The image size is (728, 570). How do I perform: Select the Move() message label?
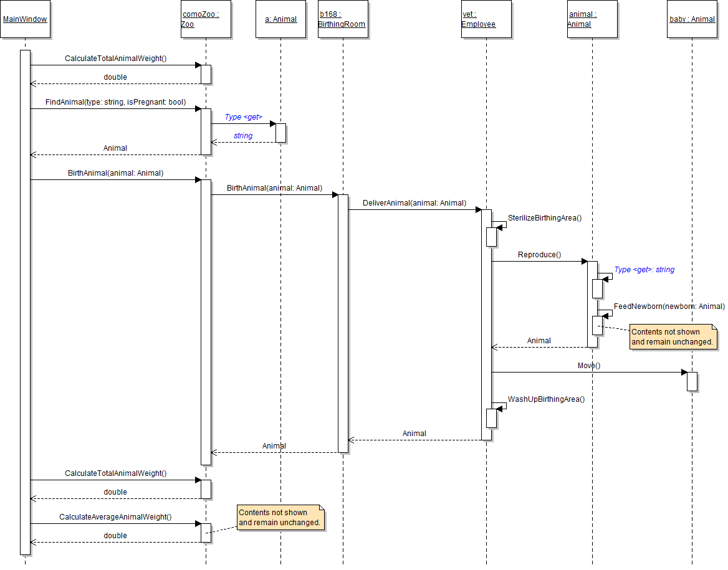(588, 366)
